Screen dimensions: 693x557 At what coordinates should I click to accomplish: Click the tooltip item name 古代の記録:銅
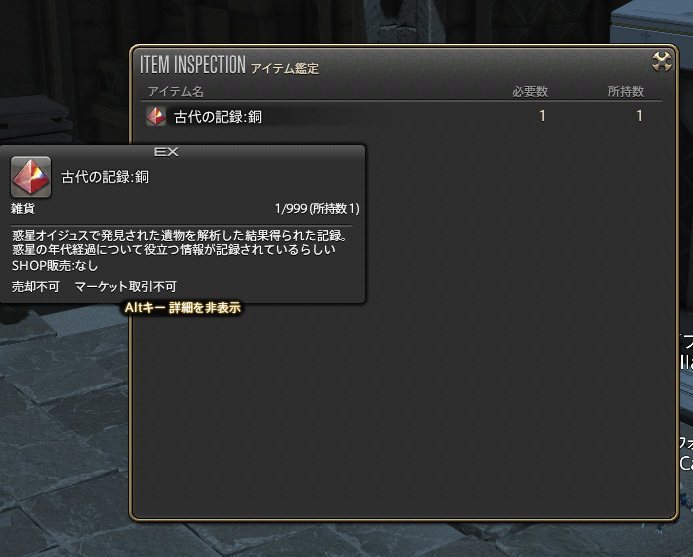point(105,177)
